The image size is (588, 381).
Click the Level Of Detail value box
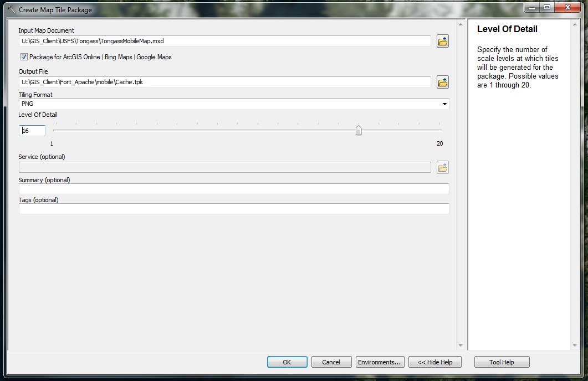[32, 131]
